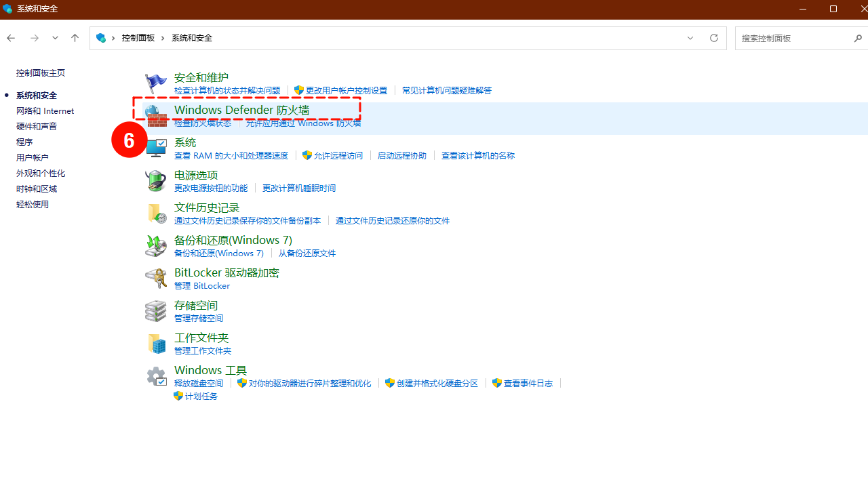Click 检查计算机的状态并解决问题 link

227,90
